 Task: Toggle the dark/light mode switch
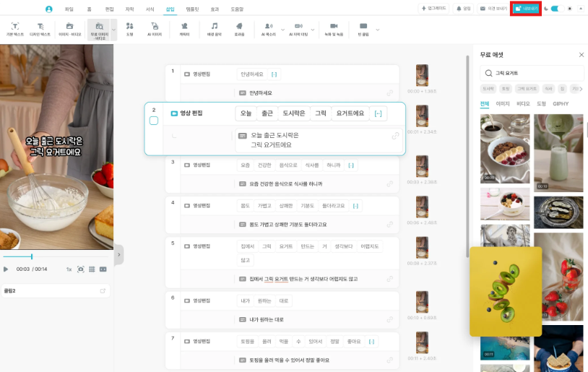[x=557, y=9]
